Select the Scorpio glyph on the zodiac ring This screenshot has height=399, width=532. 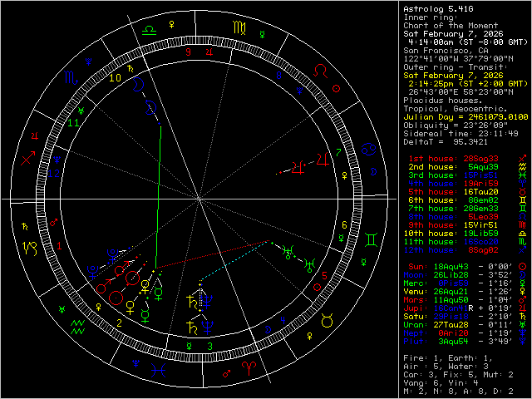[71, 77]
